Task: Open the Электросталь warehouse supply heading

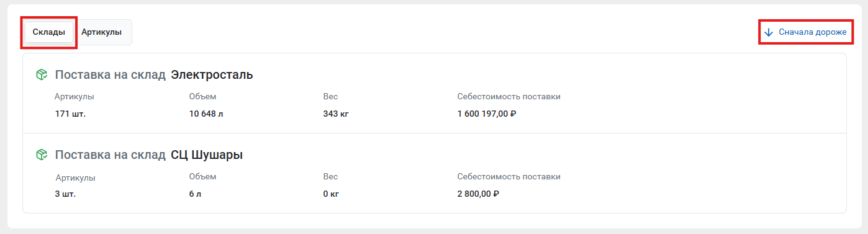Action: click(x=154, y=75)
